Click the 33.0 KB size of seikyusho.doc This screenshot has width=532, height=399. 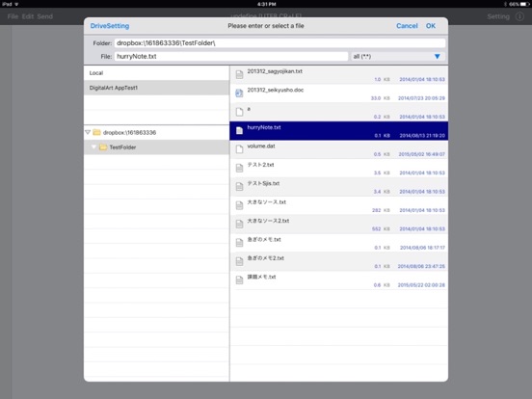[380, 98]
